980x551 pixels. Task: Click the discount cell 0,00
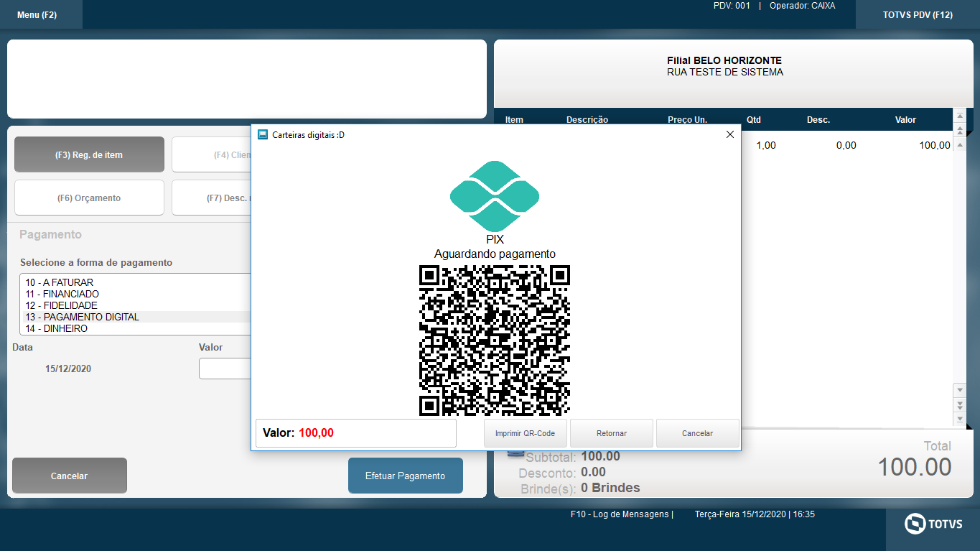[x=846, y=145]
